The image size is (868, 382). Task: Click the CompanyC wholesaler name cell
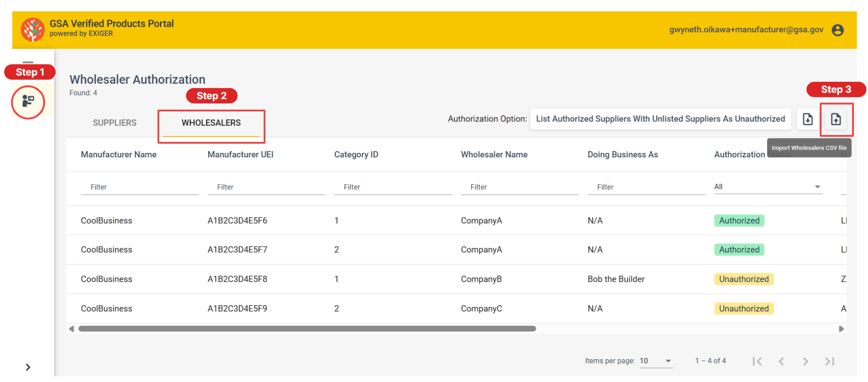pyautogui.click(x=481, y=309)
